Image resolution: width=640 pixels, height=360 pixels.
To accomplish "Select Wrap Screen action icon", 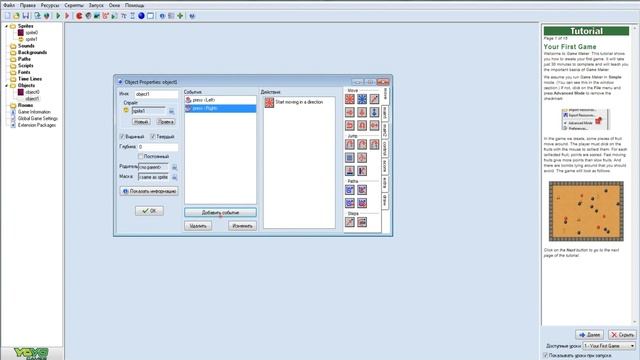I will pyautogui.click(x=362, y=158).
